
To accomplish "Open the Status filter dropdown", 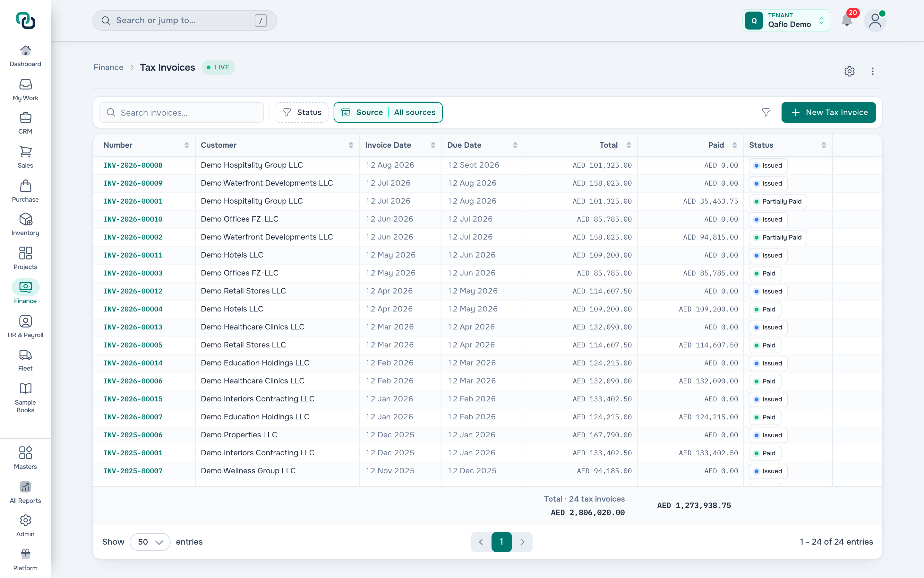I will pos(302,112).
